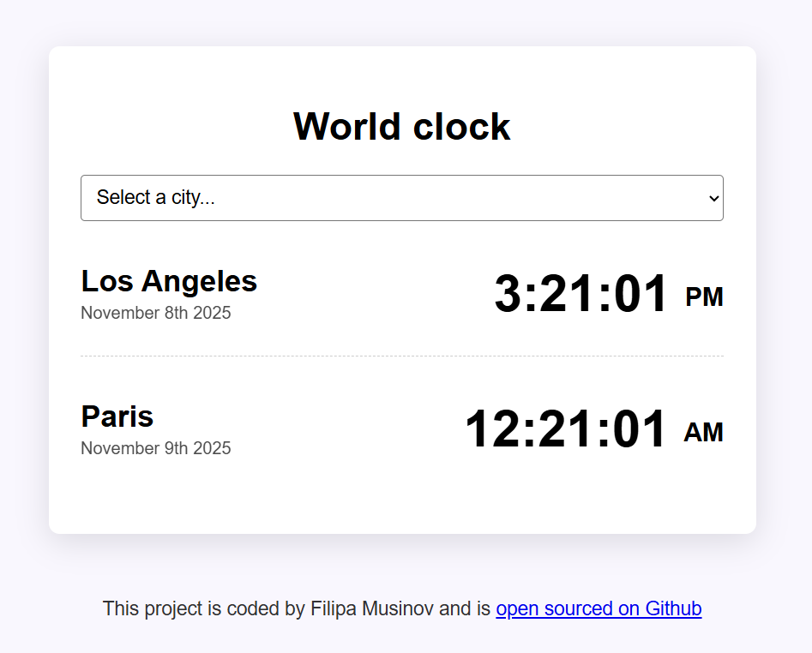Screen dimensions: 812x653
Task: Open the 'open sourced on Github' link
Action: coord(598,608)
